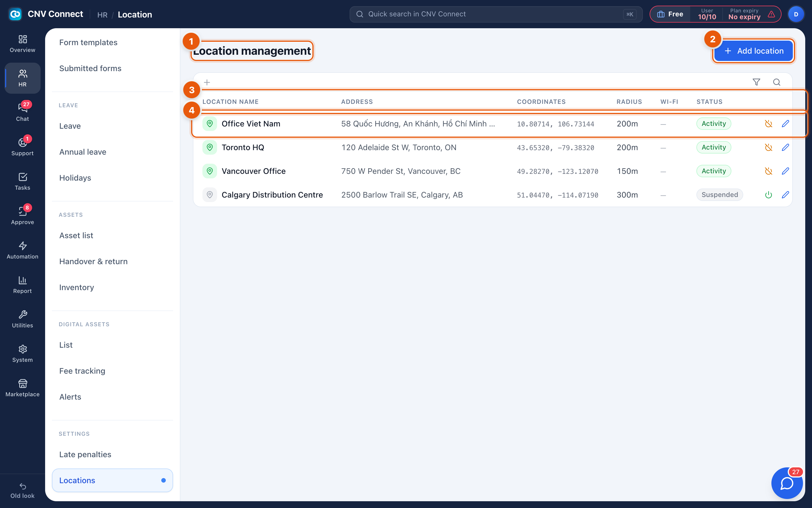The width and height of the screenshot is (812, 508).
Task: Click coordinates 49.28270, -123.12070
Action: [557, 171]
